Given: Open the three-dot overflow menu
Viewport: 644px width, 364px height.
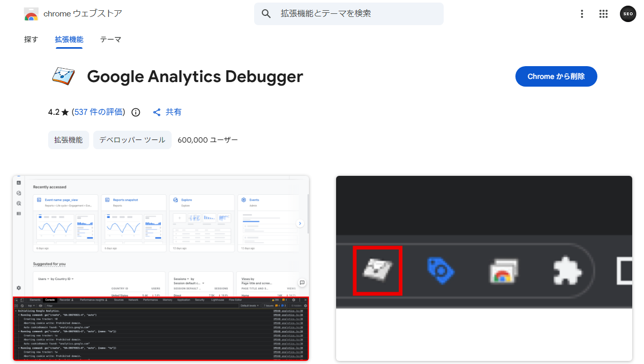Looking at the screenshot, I should (x=582, y=14).
